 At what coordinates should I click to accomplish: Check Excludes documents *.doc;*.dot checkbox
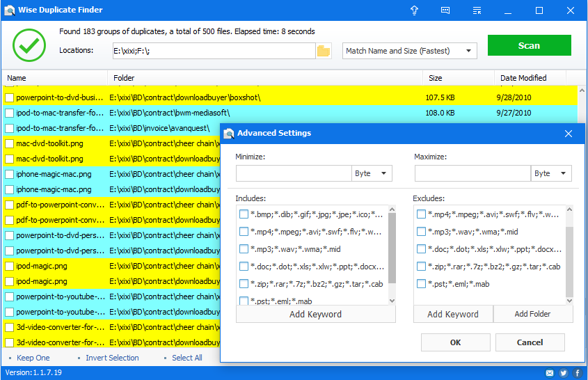pos(421,249)
